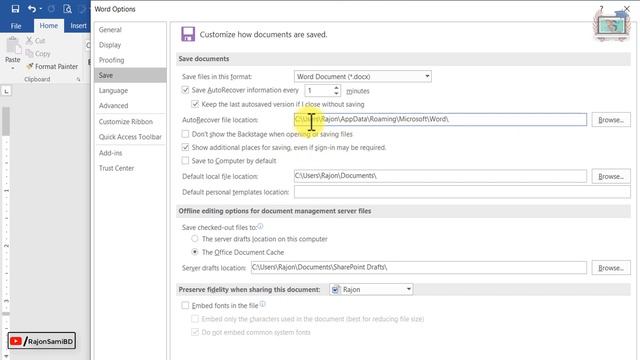Click info icon beside Embed fonts in the file
This screenshot has height=360, width=640.
click(x=262, y=304)
